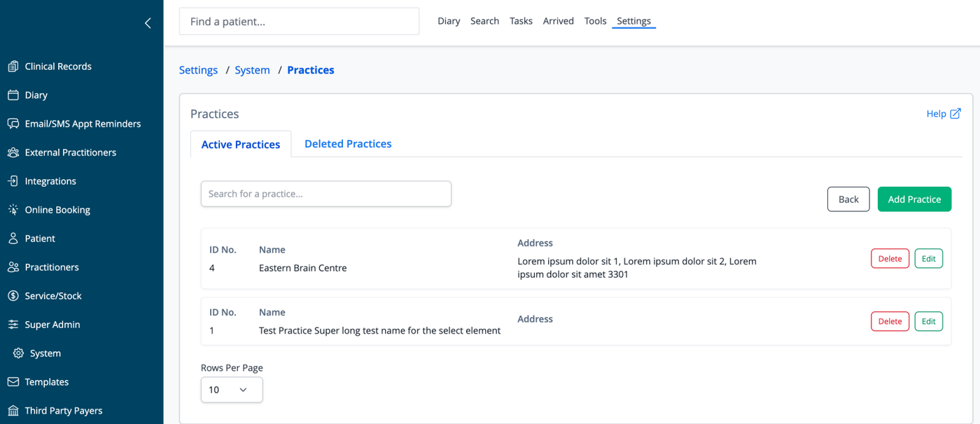Click the System gear icon

[x=19, y=353]
